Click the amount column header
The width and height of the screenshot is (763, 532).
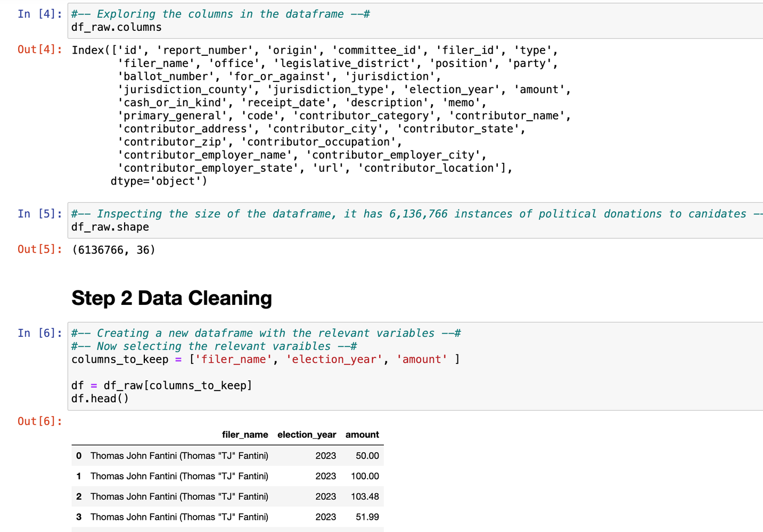[362, 435]
